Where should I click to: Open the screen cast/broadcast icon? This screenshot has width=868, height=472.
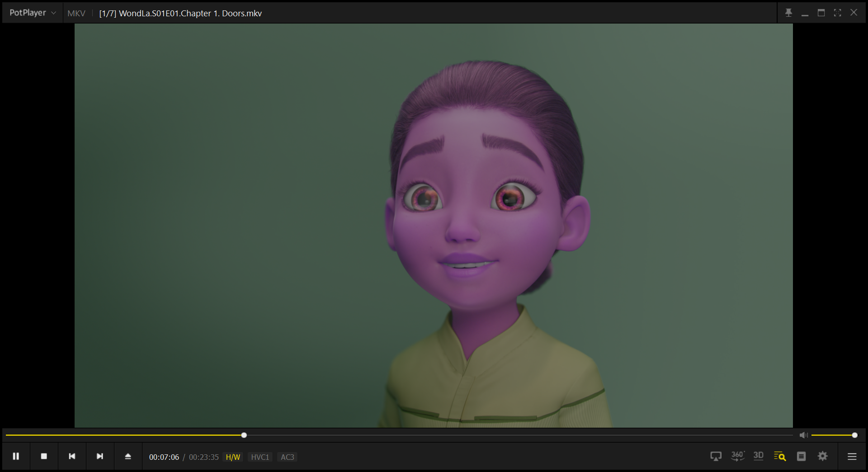pyautogui.click(x=716, y=456)
